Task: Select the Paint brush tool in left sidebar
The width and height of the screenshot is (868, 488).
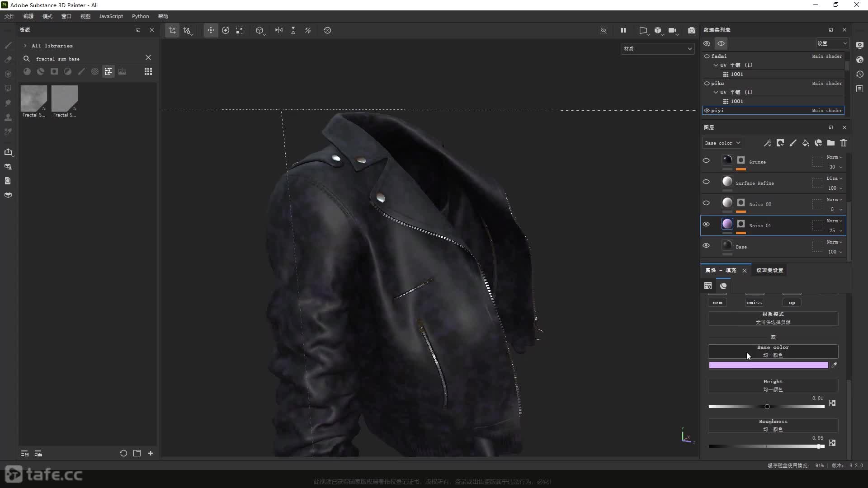Action: tap(8, 45)
